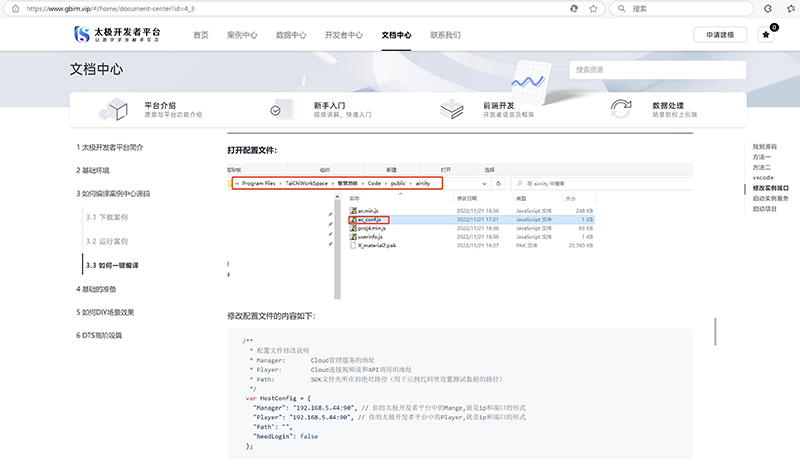Click the page scrollbar thumb right of the code block
800x467 pixels.
(x=715, y=332)
